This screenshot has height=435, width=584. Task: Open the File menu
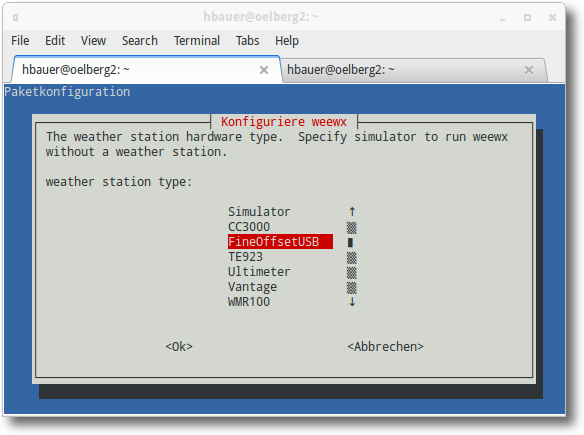click(20, 40)
